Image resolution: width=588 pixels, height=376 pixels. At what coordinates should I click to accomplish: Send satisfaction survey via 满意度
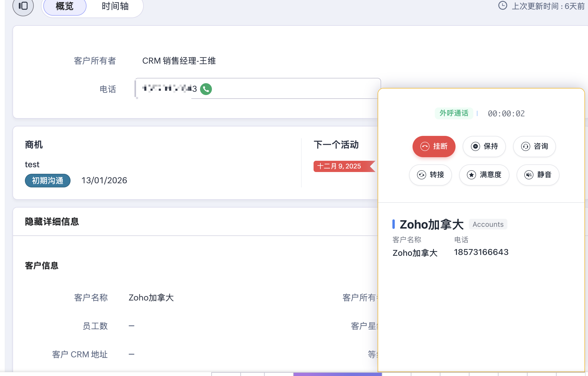(x=484, y=175)
